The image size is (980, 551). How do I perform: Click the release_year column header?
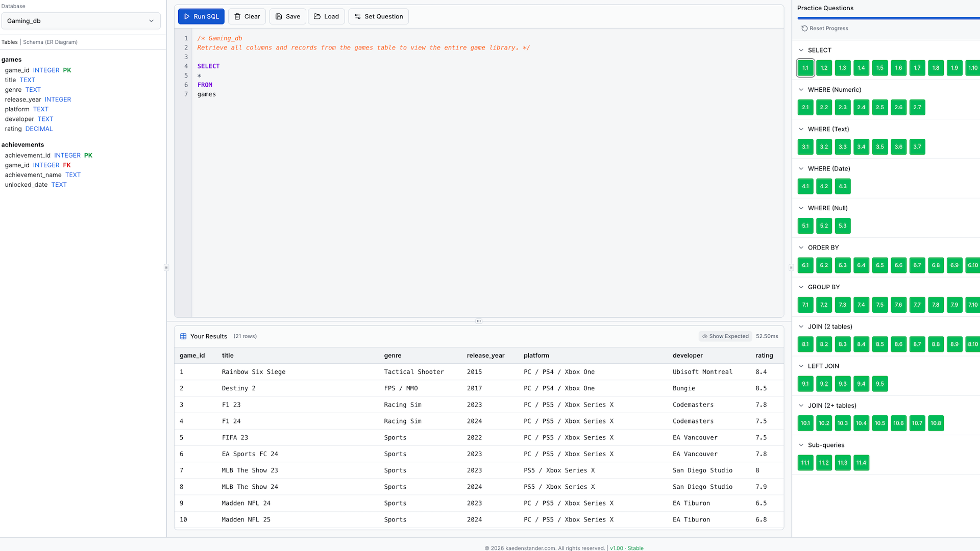click(485, 356)
